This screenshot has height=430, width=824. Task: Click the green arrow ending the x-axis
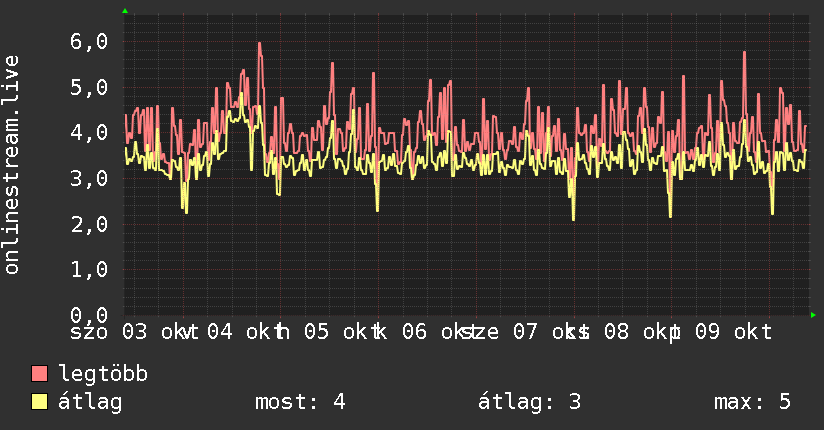point(813,315)
